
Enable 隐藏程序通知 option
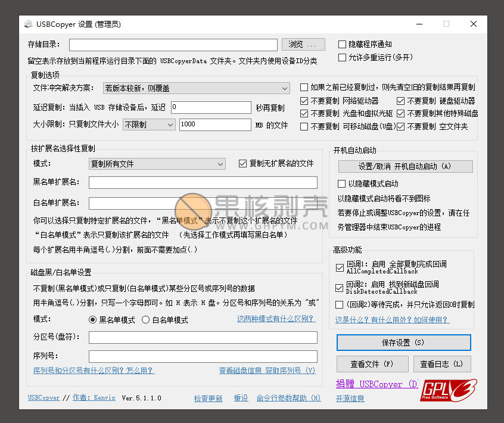[x=343, y=43]
